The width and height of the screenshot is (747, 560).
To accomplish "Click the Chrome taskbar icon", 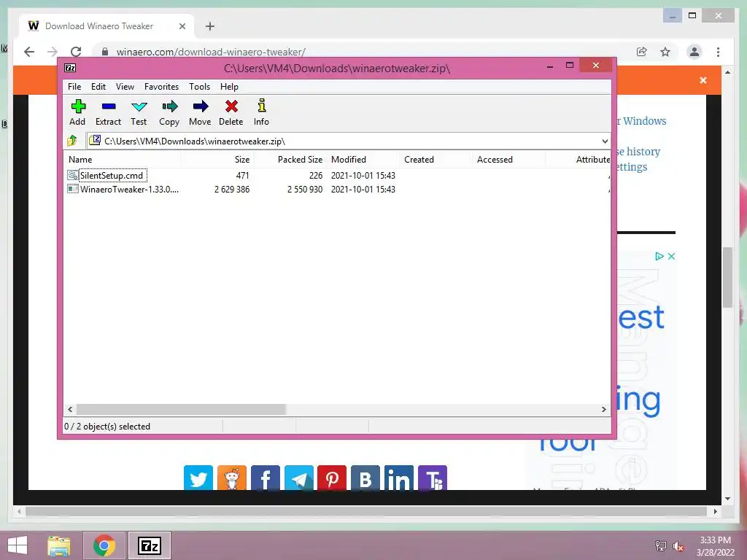I will [x=104, y=545].
